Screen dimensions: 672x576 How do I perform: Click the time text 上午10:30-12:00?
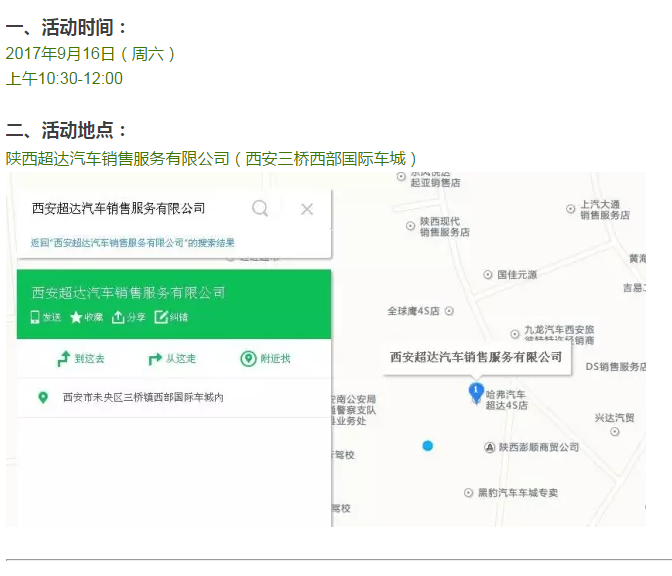[64, 79]
